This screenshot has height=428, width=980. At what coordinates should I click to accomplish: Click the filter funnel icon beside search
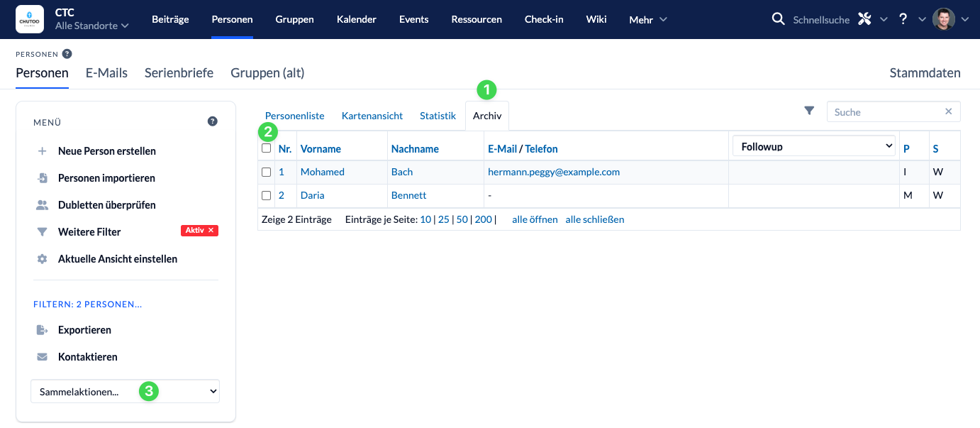(x=809, y=111)
